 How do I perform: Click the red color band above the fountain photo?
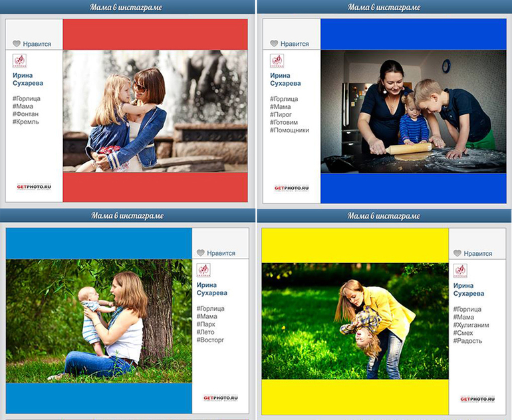155,35
